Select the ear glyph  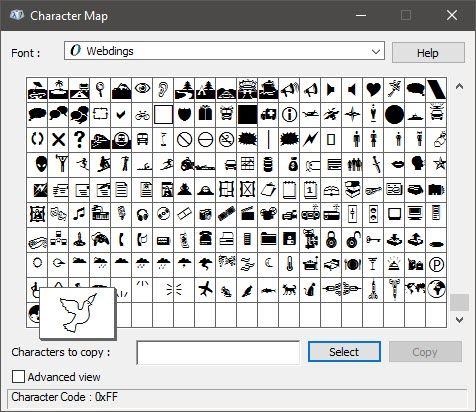point(163,90)
